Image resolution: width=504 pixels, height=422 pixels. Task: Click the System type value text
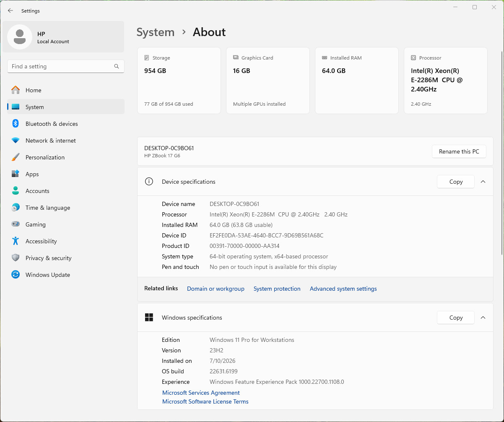[x=269, y=256]
